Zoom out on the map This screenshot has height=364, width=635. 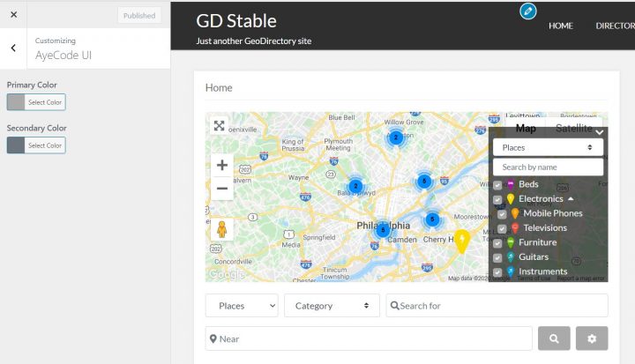(x=222, y=188)
